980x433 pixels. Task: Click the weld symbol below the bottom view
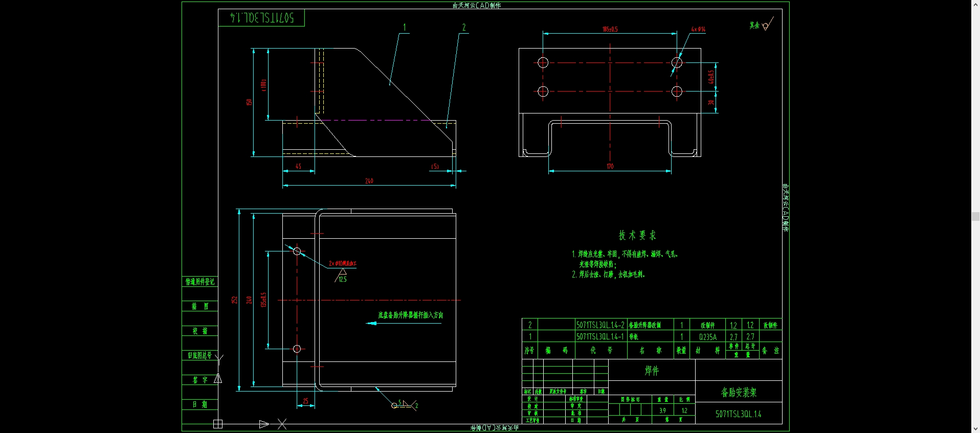(405, 405)
